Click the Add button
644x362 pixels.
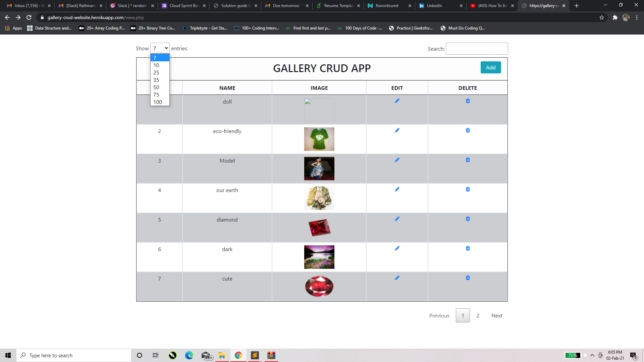[490, 67]
